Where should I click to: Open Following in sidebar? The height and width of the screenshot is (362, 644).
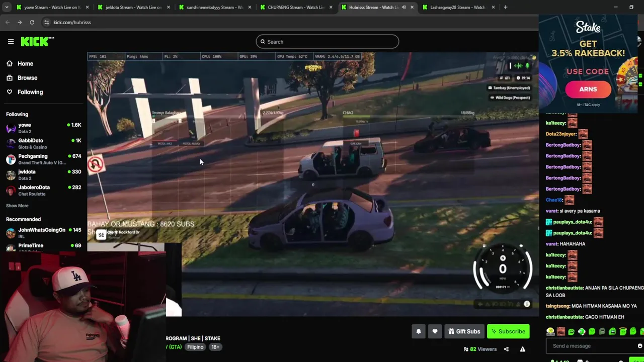(x=30, y=92)
